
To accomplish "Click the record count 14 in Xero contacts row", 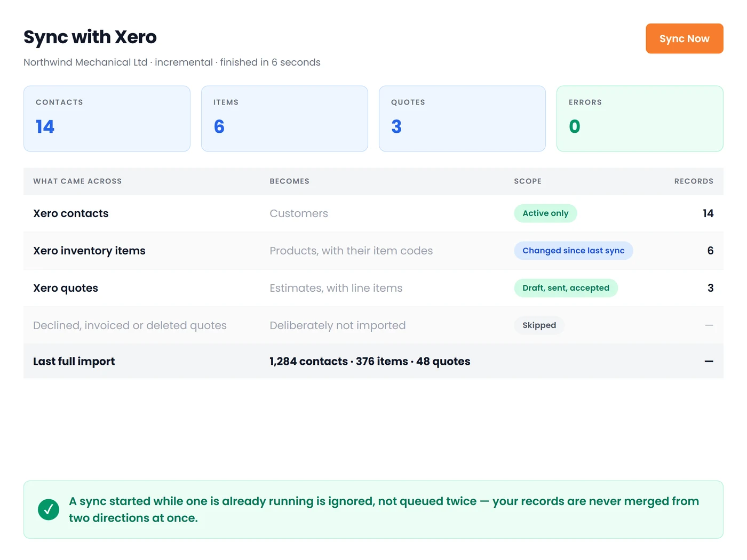I will (x=708, y=213).
